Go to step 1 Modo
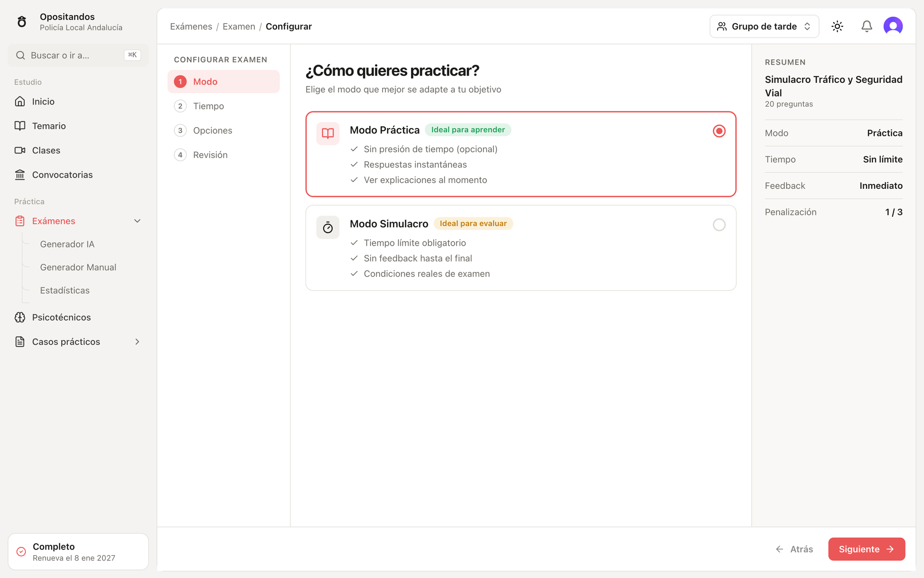Viewport: 924px width, 578px height. tap(223, 81)
